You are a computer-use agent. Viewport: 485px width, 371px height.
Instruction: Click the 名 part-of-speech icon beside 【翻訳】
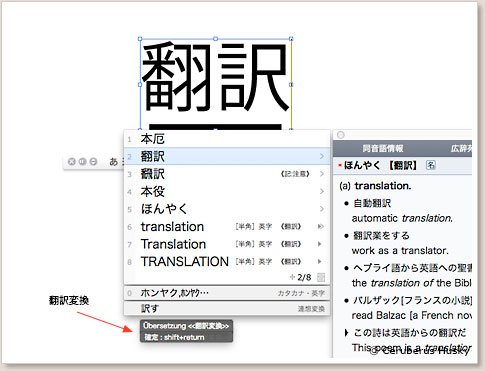[x=430, y=165]
